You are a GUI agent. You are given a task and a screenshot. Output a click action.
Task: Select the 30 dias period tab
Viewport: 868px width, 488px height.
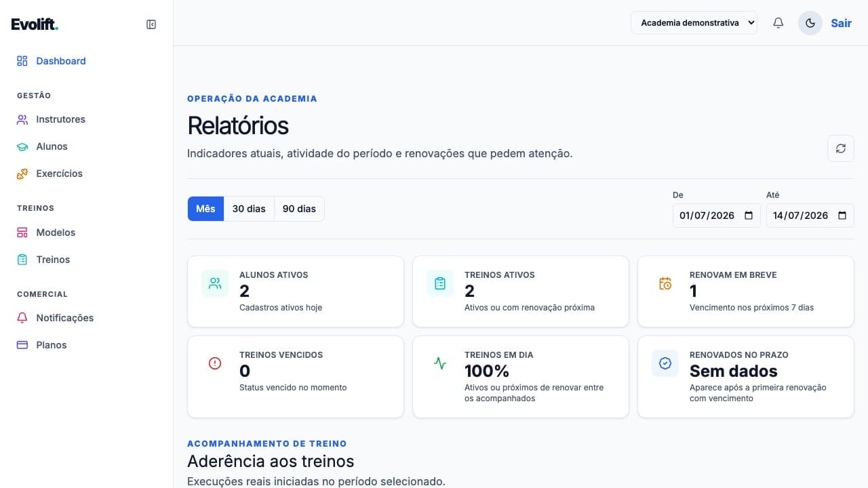click(x=249, y=209)
